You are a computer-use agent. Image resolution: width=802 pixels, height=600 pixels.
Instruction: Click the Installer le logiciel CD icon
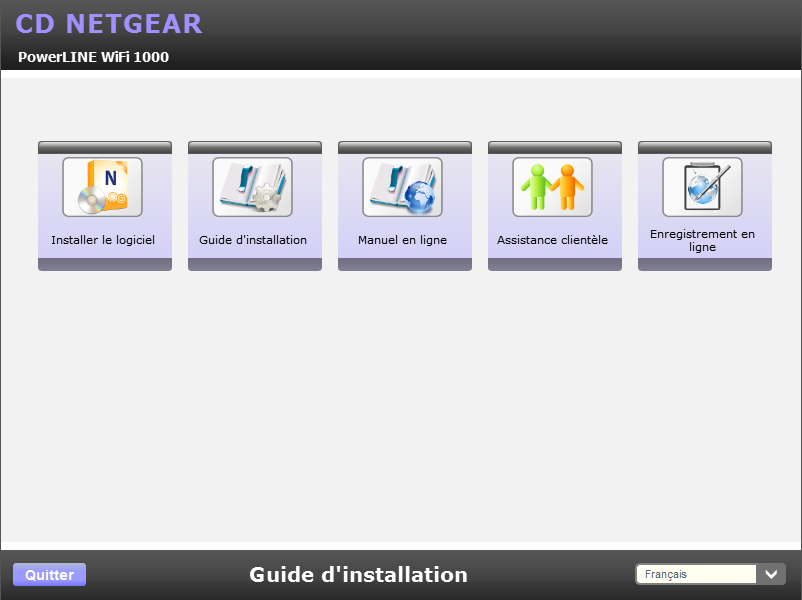pos(102,187)
